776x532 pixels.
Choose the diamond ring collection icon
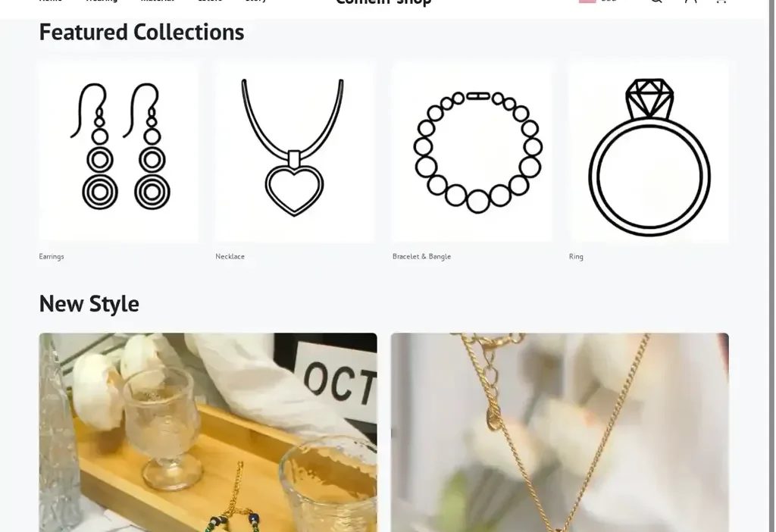(x=649, y=152)
